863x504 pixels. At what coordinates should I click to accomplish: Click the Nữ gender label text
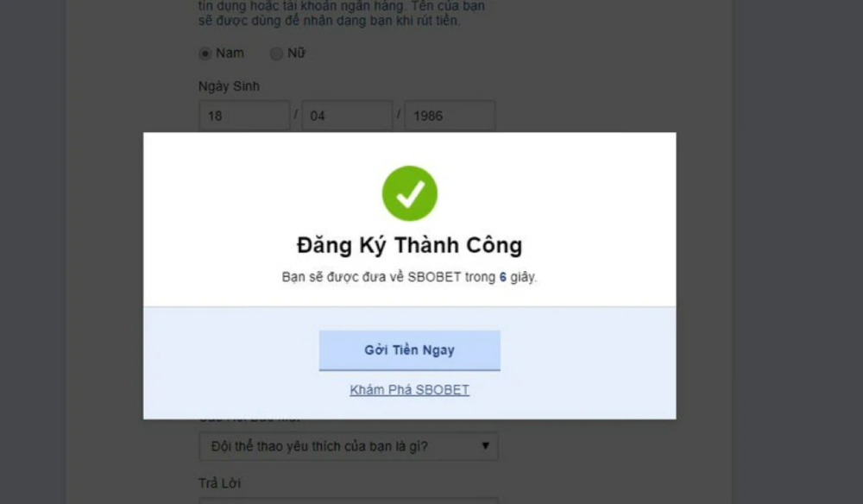point(296,53)
